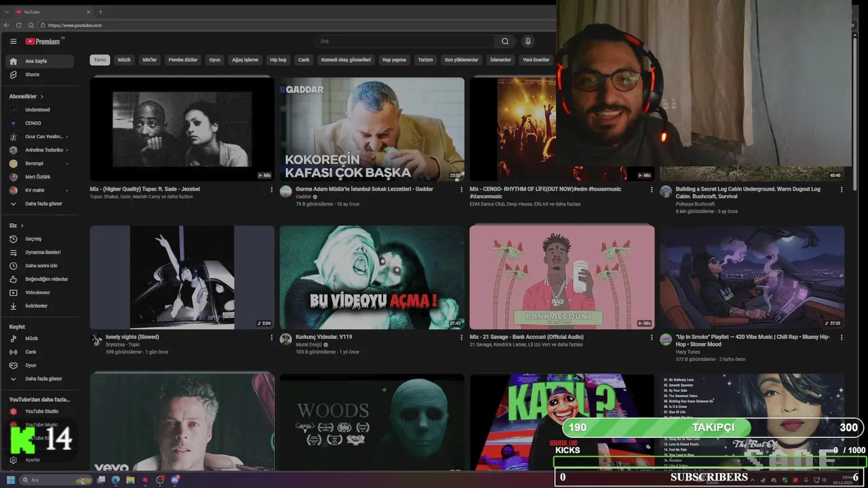This screenshot has height=488, width=868.
Task: Open the Windows Start menu
Action: [11, 480]
